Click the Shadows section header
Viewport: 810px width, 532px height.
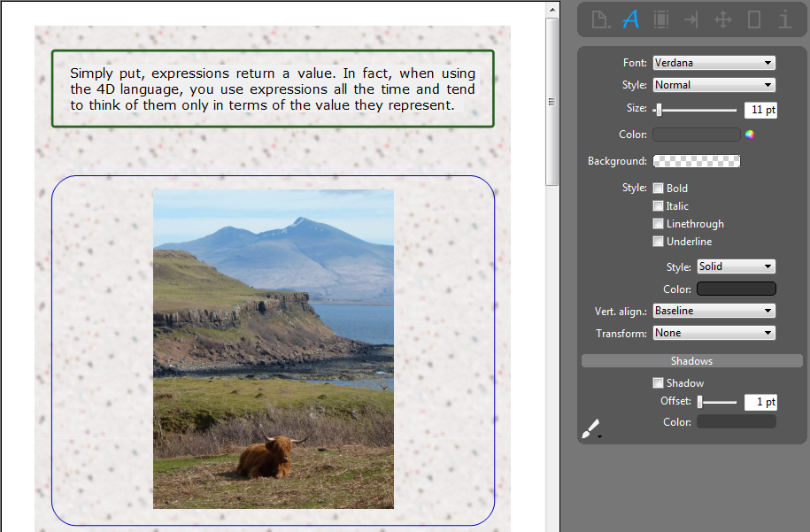(x=691, y=361)
